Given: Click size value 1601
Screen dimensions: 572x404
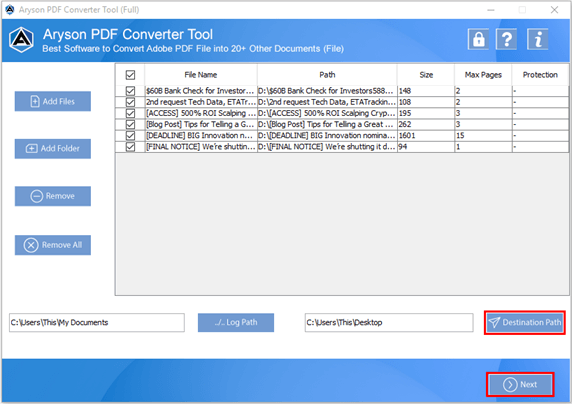Looking at the screenshot, I should [407, 135].
